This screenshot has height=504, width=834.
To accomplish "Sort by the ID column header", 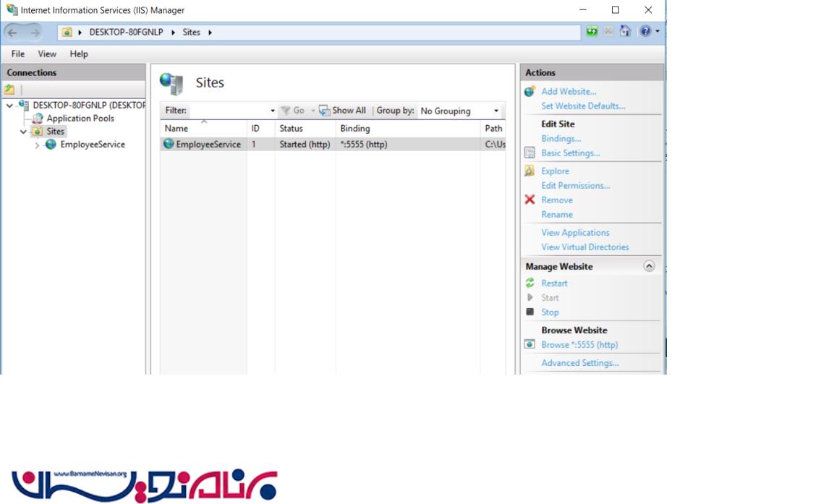I will (x=260, y=128).
